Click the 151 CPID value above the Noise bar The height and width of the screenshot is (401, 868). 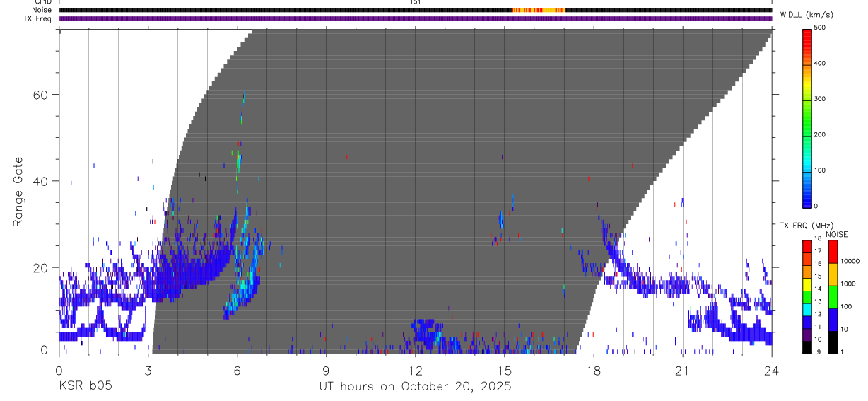[x=416, y=2]
